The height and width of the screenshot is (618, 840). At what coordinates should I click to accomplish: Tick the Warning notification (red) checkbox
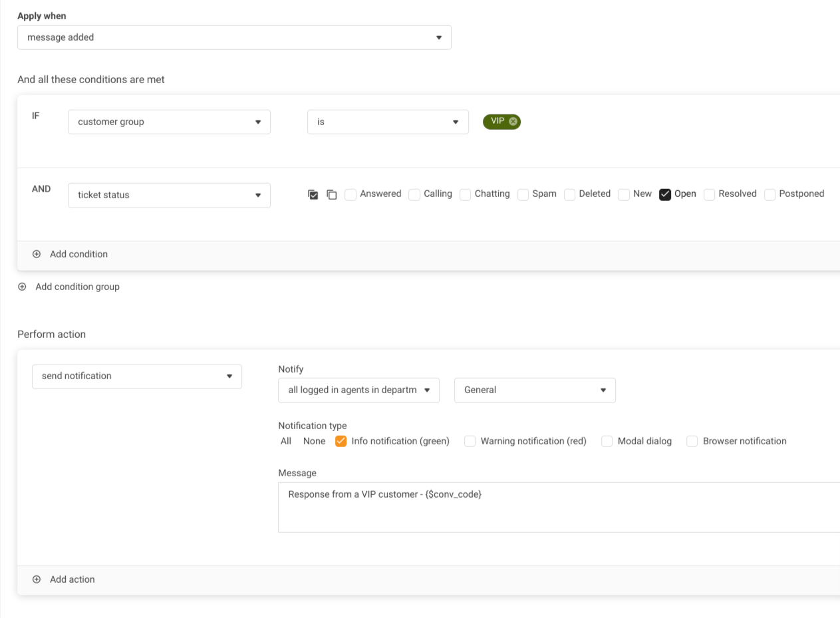click(470, 441)
